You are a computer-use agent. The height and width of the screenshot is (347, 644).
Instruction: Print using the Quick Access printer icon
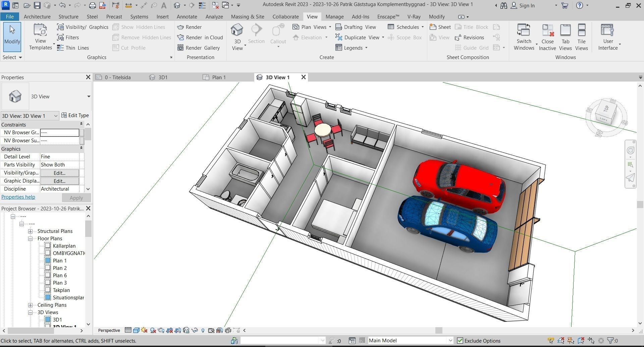(x=92, y=5)
